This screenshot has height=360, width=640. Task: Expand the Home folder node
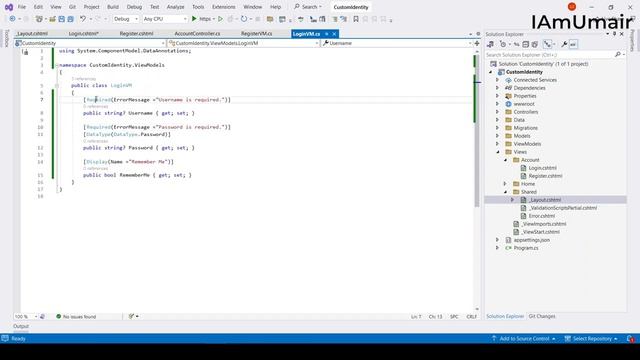tap(505, 184)
